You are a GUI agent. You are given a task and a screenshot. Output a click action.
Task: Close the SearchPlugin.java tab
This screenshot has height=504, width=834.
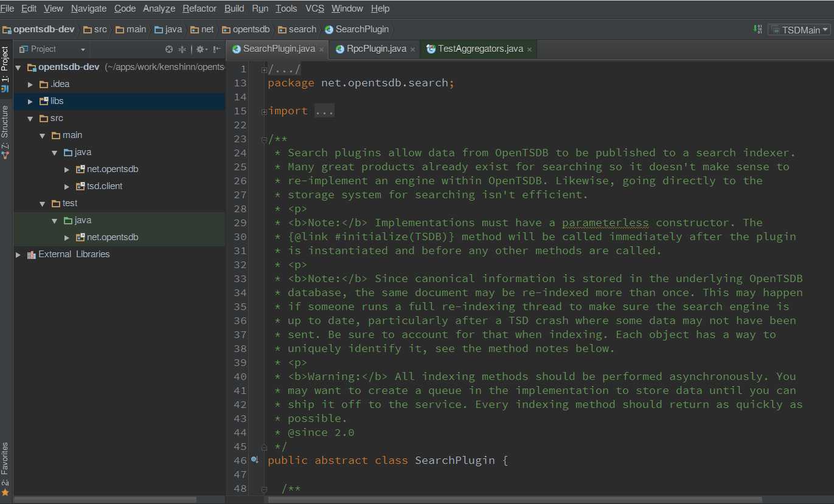(x=321, y=49)
